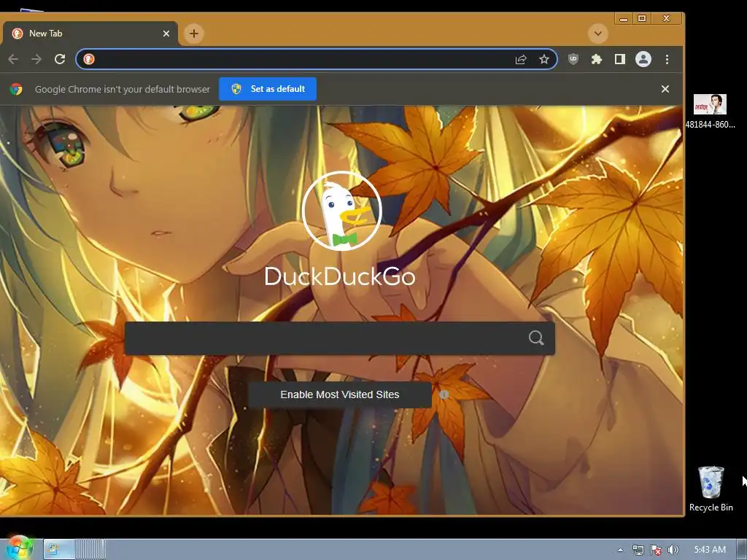
Task: Open the network tray icon
Action: click(638, 550)
